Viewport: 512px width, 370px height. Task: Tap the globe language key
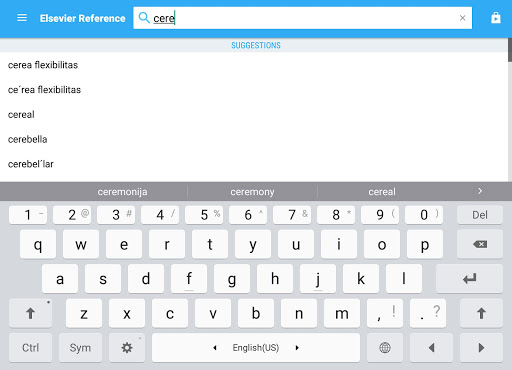coord(385,348)
